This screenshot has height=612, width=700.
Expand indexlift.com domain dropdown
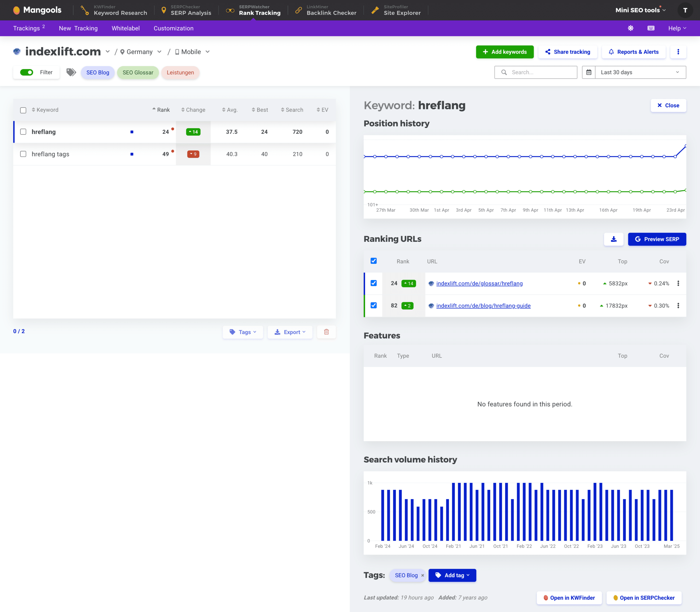(x=107, y=52)
